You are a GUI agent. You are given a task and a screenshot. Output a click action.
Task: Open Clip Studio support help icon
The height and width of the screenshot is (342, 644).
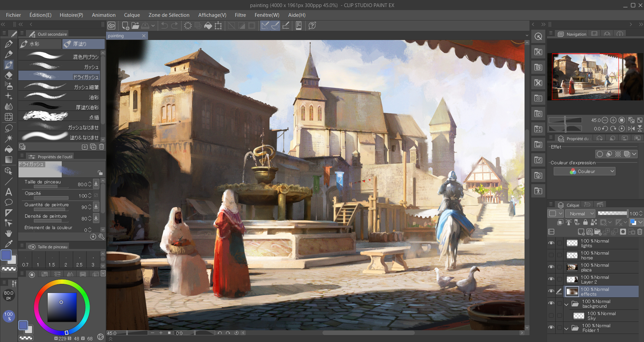(312, 26)
